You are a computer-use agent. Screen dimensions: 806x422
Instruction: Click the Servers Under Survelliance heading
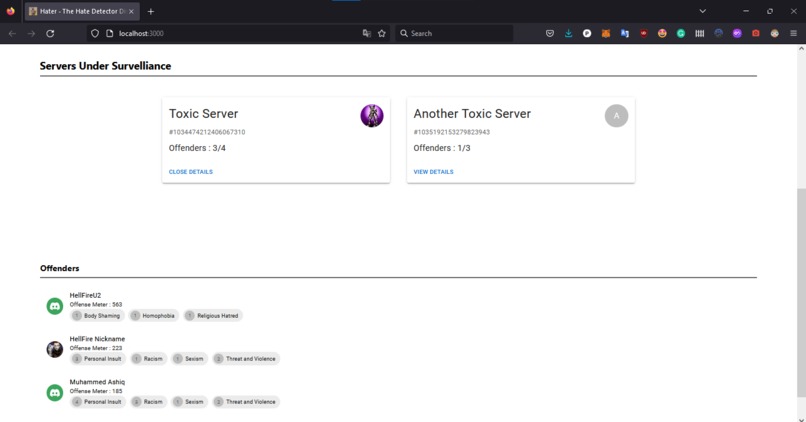pos(105,66)
